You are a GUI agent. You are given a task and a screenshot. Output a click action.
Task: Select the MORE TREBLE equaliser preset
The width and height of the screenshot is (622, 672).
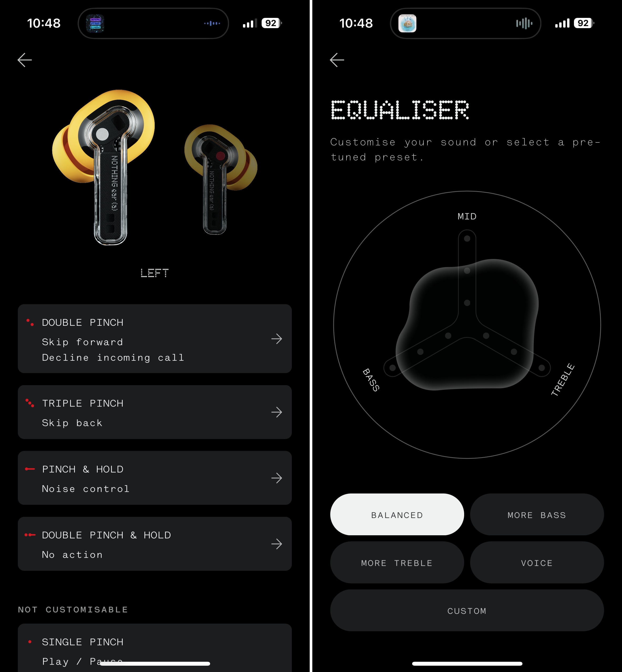(396, 563)
